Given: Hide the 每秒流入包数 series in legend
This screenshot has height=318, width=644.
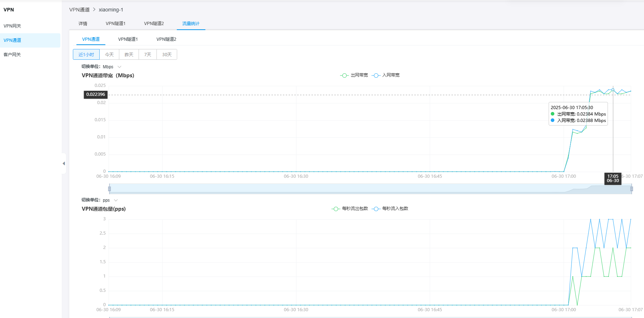Looking at the screenshot, I should pyautogui.click(x=390, y=209).
